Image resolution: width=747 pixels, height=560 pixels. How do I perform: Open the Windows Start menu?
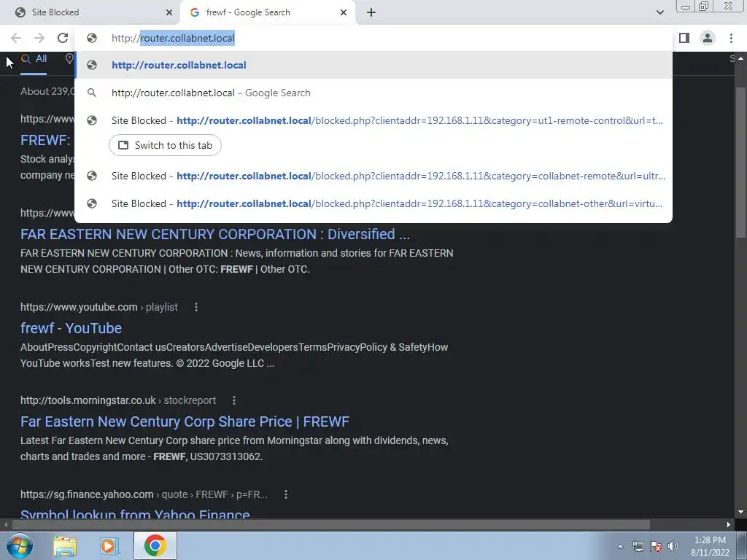[20, 545]
